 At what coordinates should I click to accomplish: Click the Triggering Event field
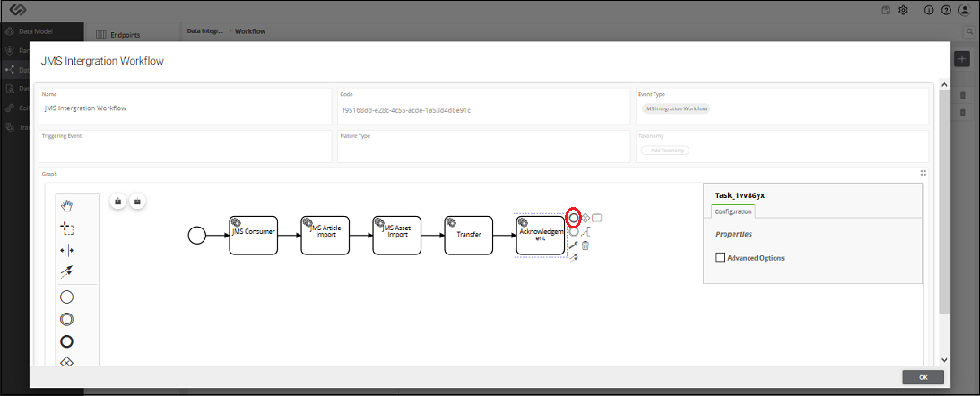[x=186, y=147]
